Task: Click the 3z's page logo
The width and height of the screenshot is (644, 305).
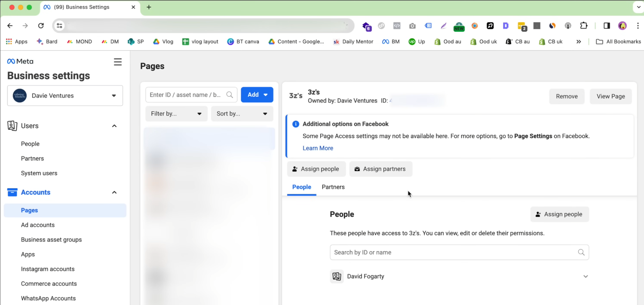Action: click(296, 96)
